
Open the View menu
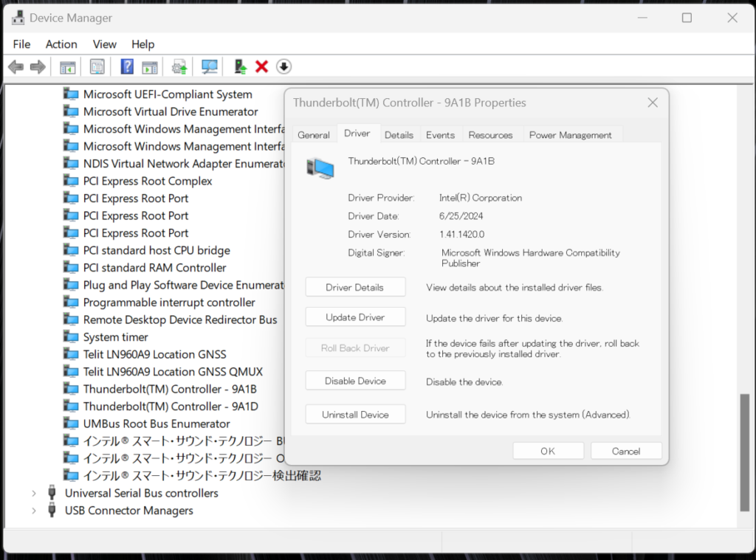pyautogui.click(x=105, y=44)
